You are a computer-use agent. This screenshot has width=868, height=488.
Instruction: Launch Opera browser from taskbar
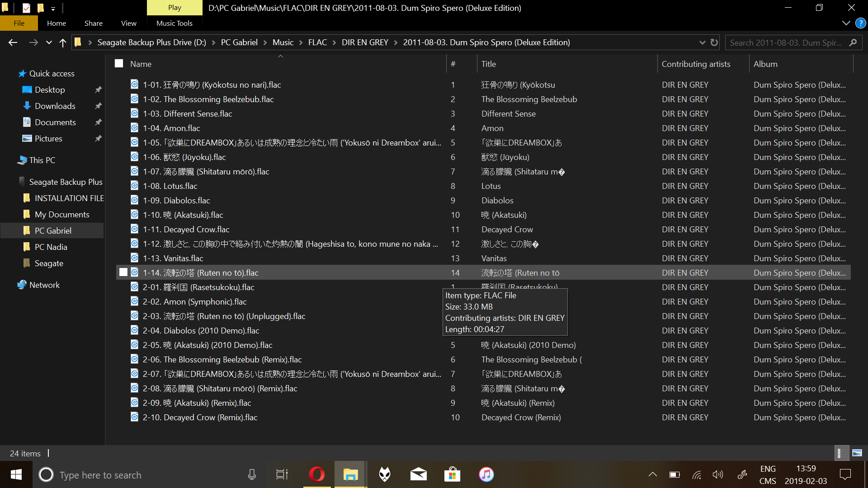pyautogui.click(x=316, y=474)
